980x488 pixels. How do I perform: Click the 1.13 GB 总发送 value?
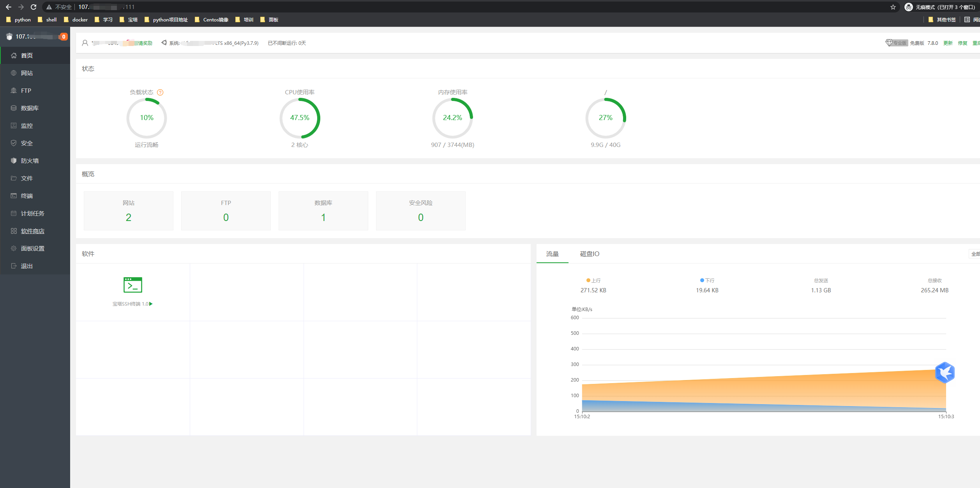pyautogui.click(x=821, y=290)
